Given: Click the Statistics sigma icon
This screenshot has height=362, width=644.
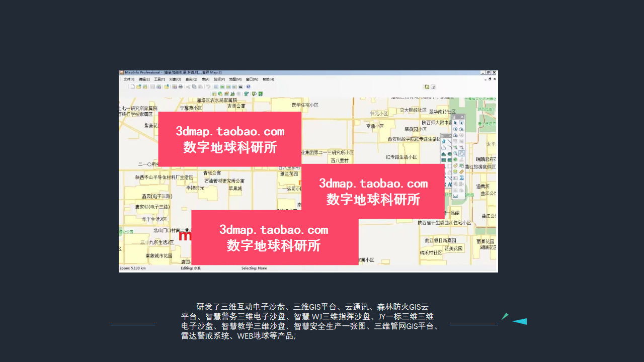Looking at the screenshot, I should [x=461, y=177].
